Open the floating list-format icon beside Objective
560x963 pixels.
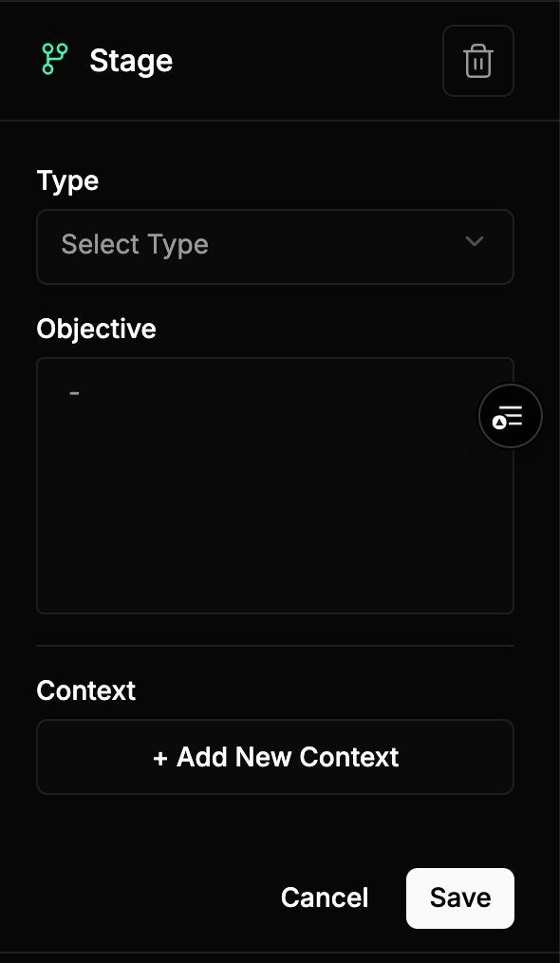[511, 416]
